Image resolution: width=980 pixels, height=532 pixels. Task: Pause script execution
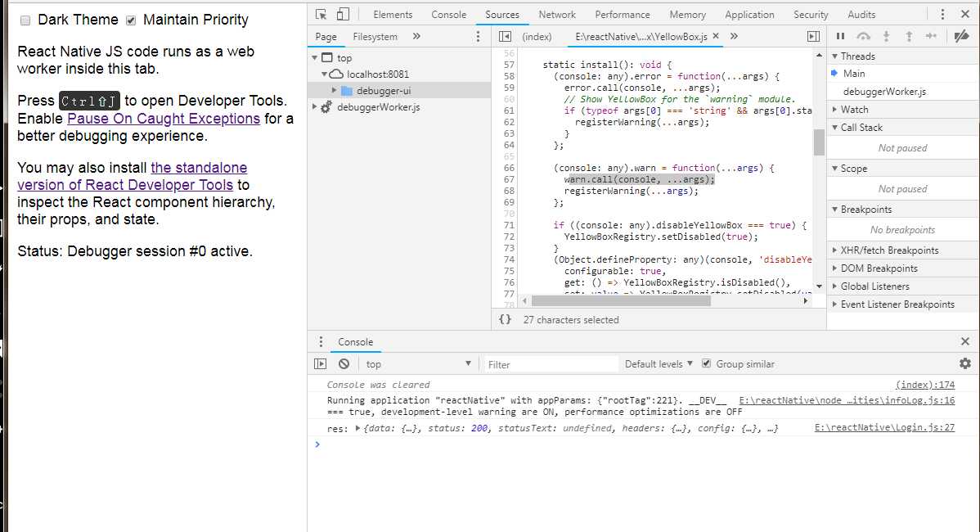click(x=841, y=36)
